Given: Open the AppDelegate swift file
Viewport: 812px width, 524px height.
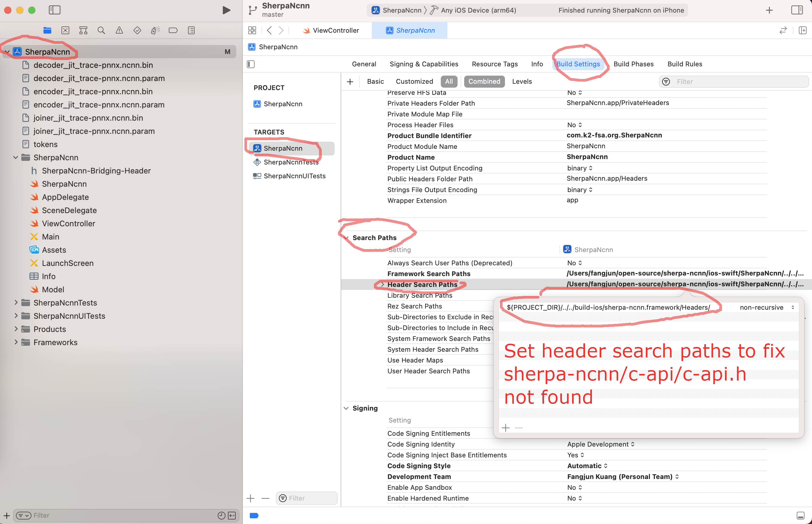Looking at the screenshot, I should 65,197.
